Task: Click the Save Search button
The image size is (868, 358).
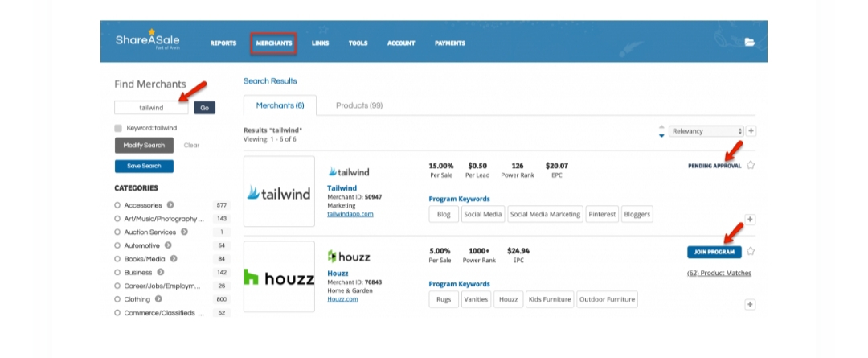Action: click(144, 167)
